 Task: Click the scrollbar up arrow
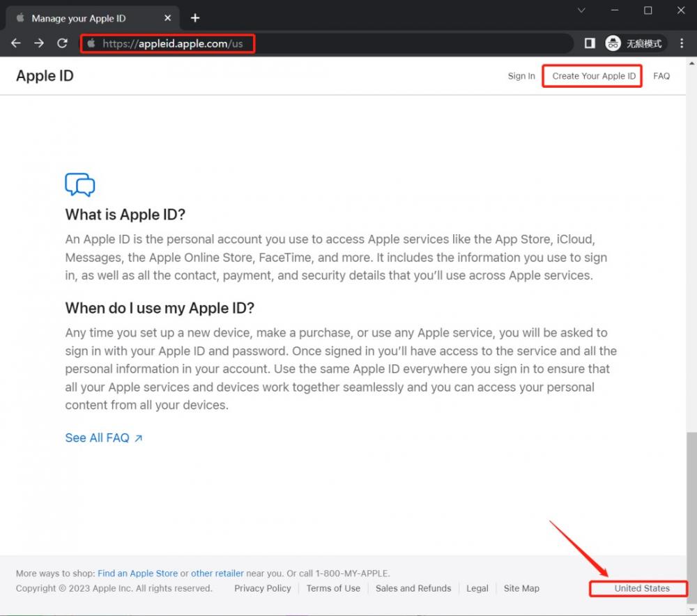click(691, 63)
